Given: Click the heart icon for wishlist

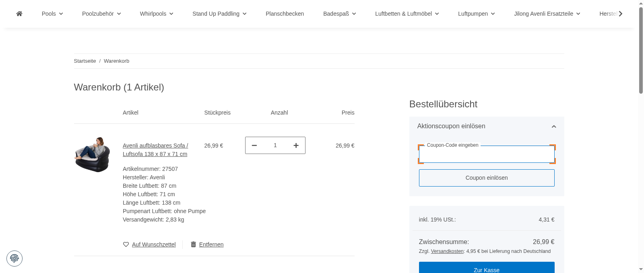Looking at the screenshot, I should [126, 244].
